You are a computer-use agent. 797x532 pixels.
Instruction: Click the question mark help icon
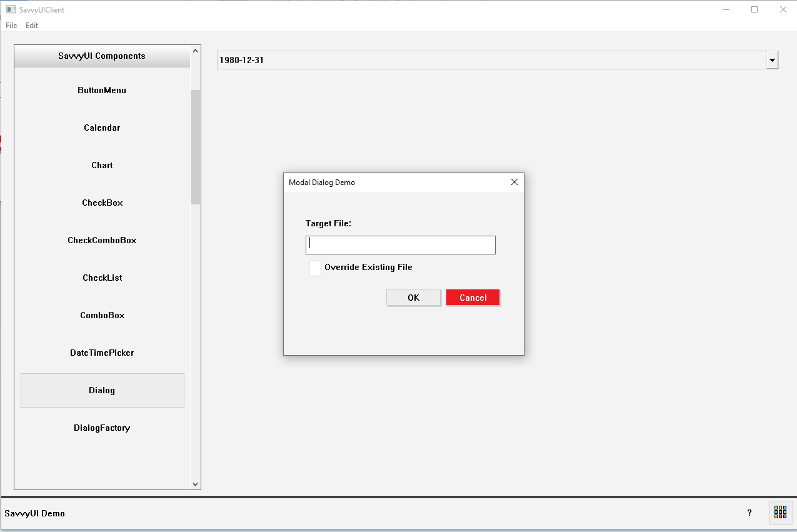point(749,513)
